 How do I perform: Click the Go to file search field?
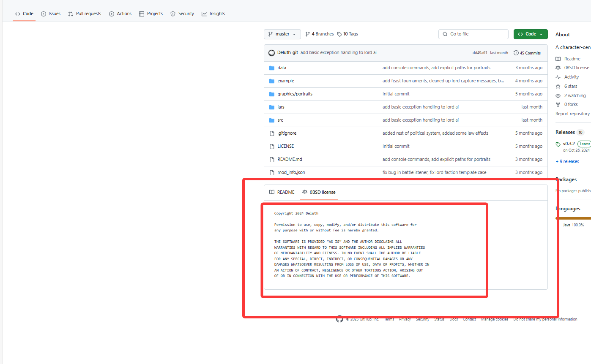(x=473, y=34)
